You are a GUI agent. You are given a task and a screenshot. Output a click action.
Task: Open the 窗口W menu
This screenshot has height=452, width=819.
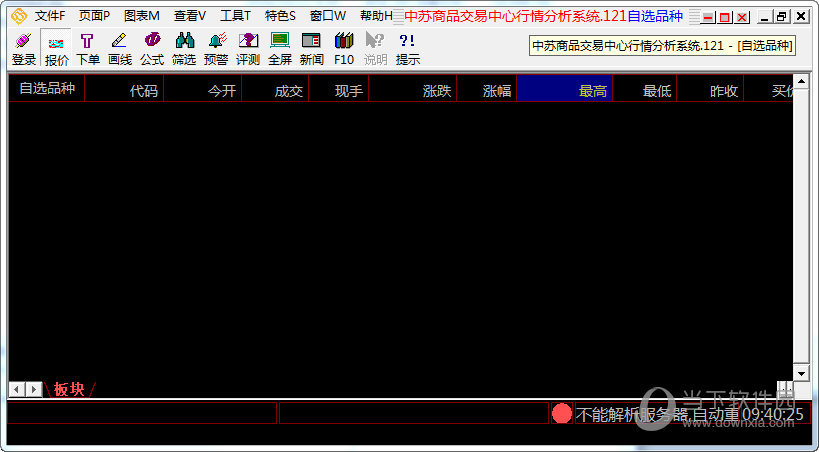[x=327, y=16]
